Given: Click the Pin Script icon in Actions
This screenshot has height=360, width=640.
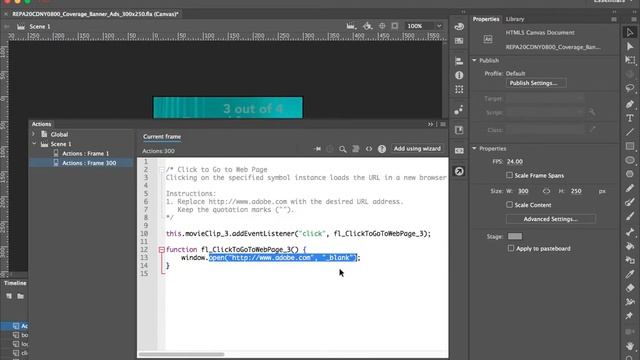Looking at the screenshot, I should (x=317, y=149).
